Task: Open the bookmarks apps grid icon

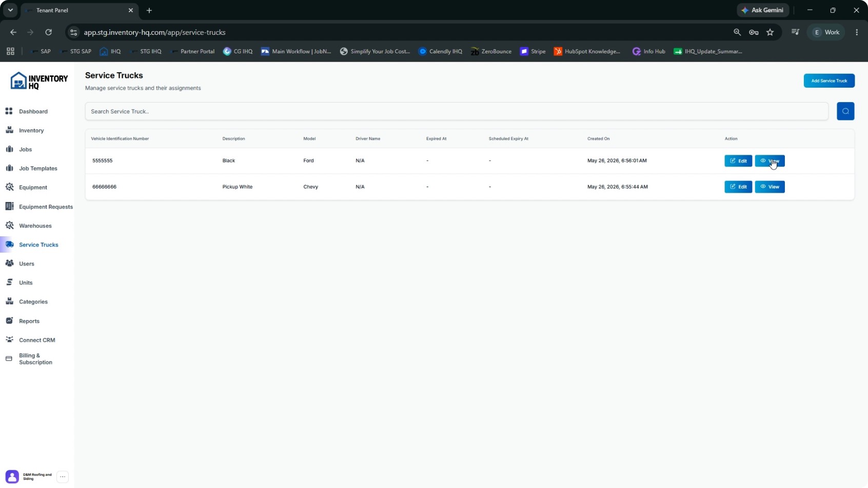Action: (10, 51)
